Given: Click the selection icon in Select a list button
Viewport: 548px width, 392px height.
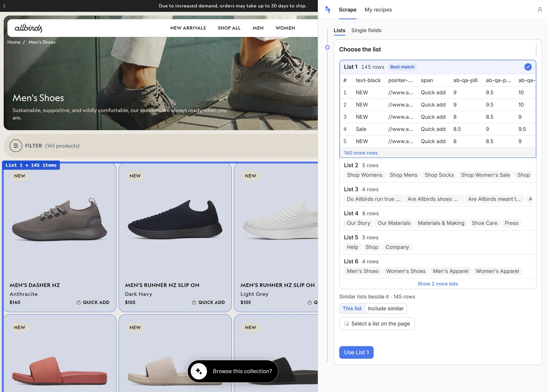Looking at the screenshot, I should [346, 323].
